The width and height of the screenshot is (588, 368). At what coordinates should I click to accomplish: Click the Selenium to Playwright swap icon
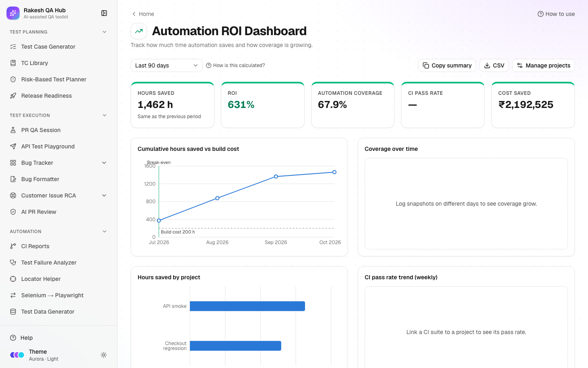(13, 295)
